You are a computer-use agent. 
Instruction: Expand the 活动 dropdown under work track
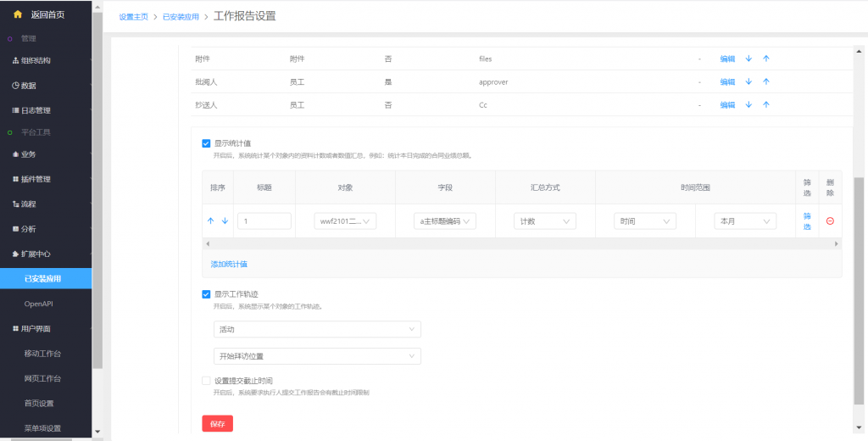coord(317,329)
